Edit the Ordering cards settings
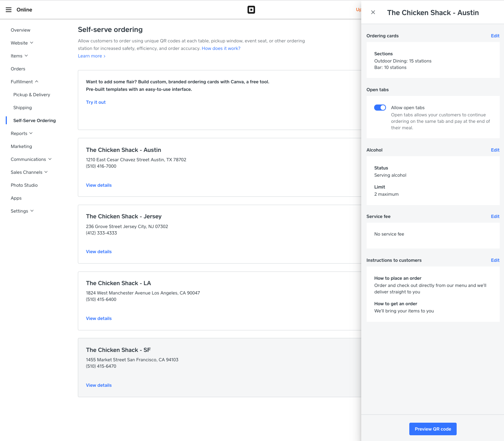Image resolution: width=504 pixels, height=441 pixels. point(495,36)
